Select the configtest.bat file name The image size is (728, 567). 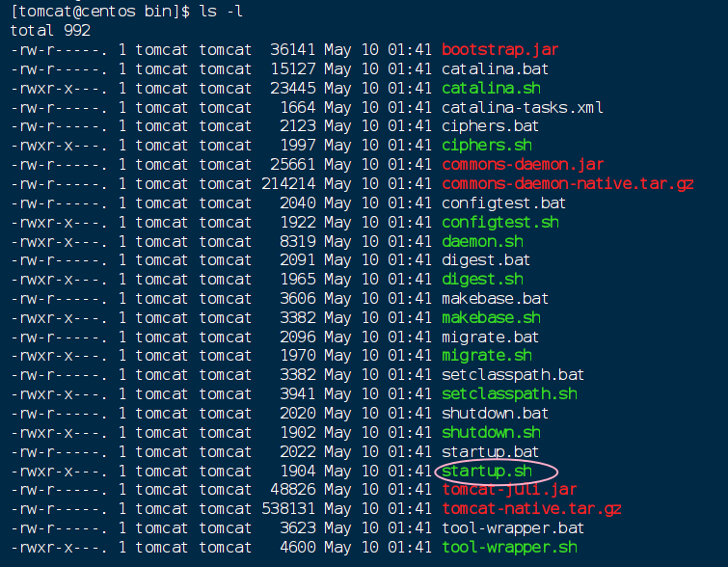click(x=503, y=203)
